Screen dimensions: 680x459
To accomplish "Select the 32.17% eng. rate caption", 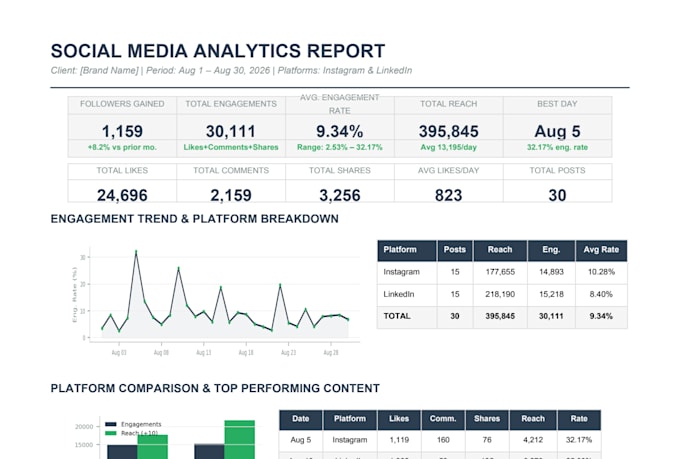I will [557, 147].
